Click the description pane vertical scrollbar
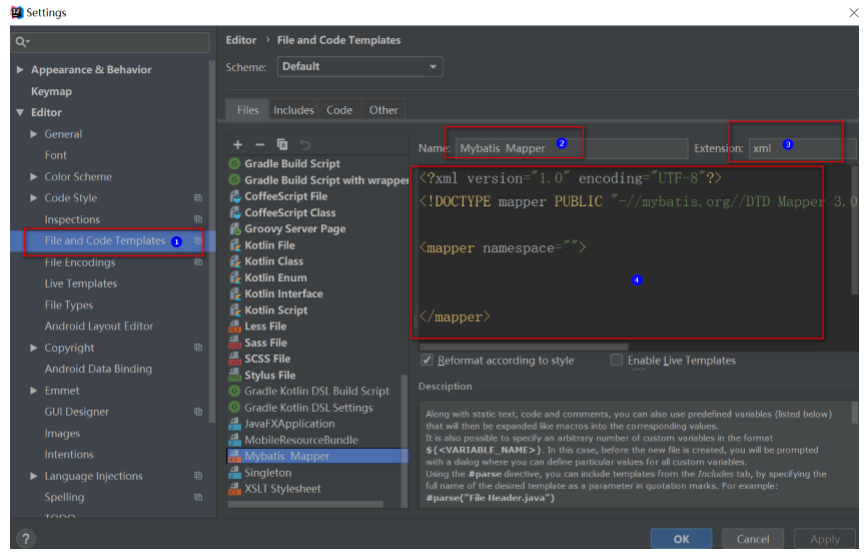Image resolution: width=868 pixels, height=555 pixels. point(854,413)
